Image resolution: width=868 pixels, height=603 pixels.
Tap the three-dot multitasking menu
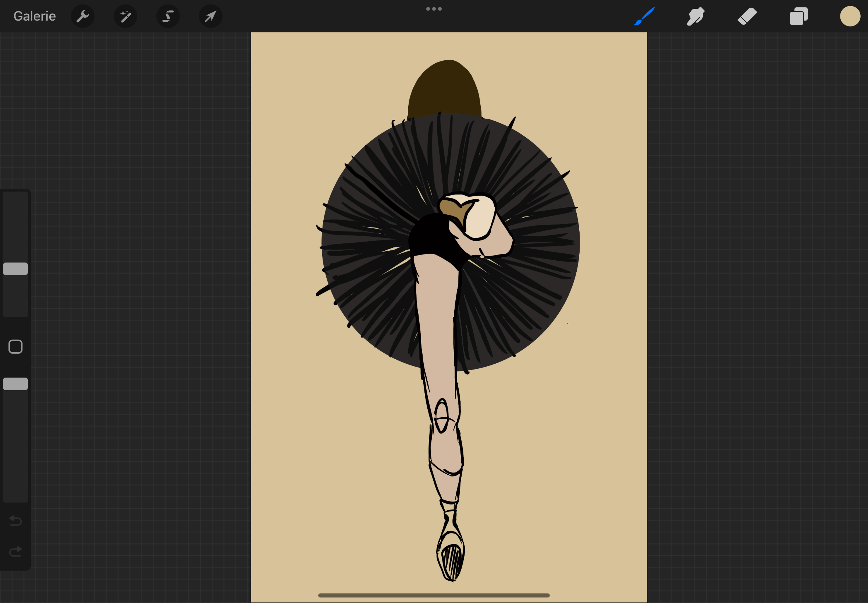click(434, 9)
